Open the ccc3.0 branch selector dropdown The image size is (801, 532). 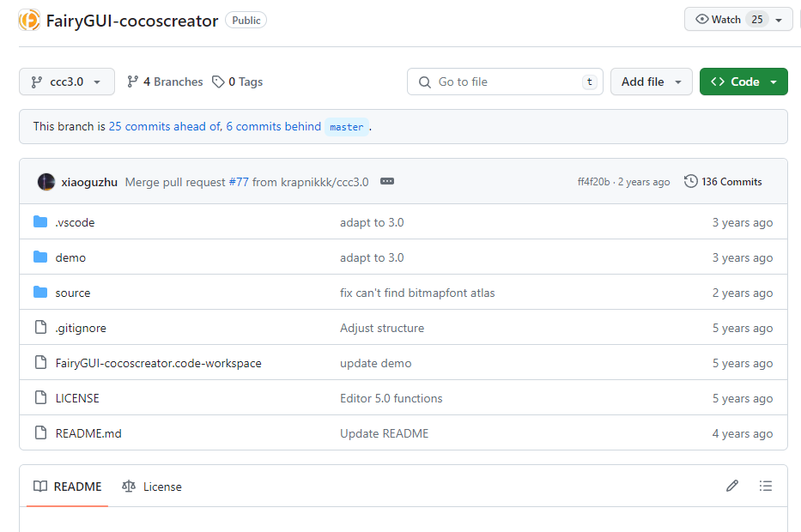tap(67, 82)
